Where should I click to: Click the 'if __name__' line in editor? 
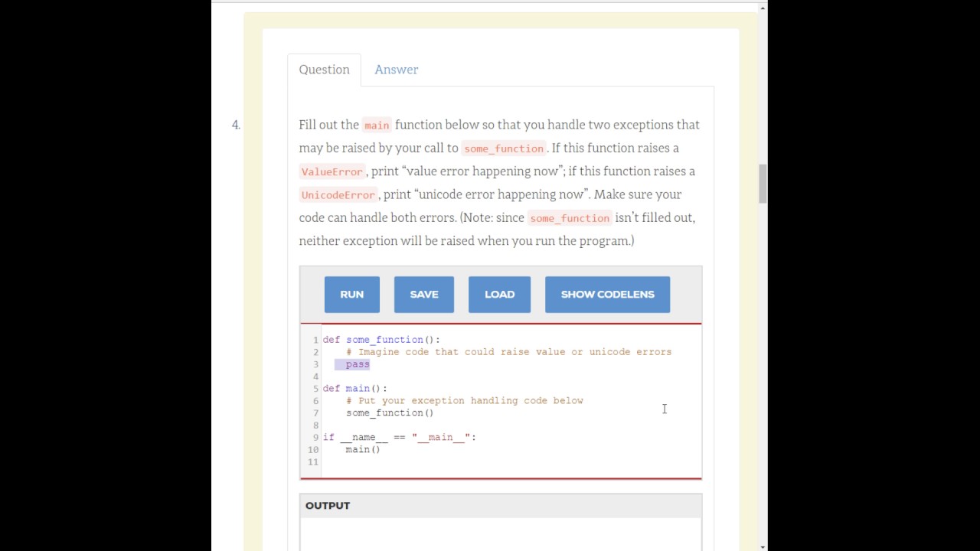point(399,438)
